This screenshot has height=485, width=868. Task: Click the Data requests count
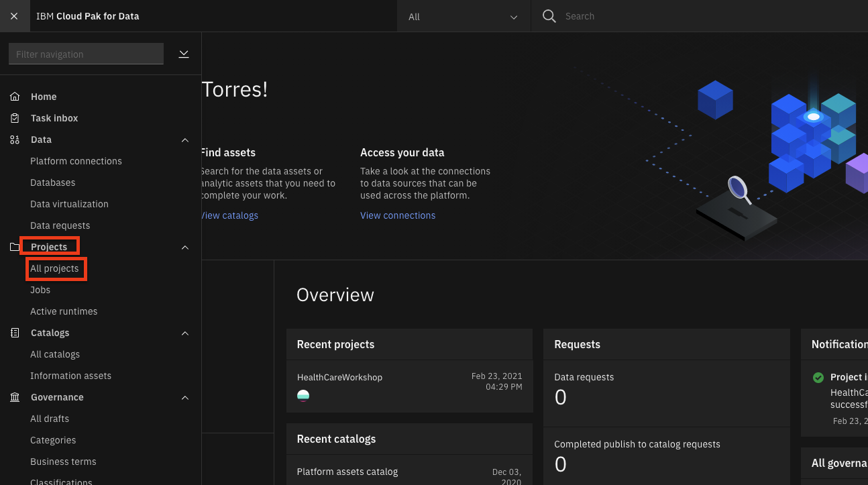tap(561, 397)
